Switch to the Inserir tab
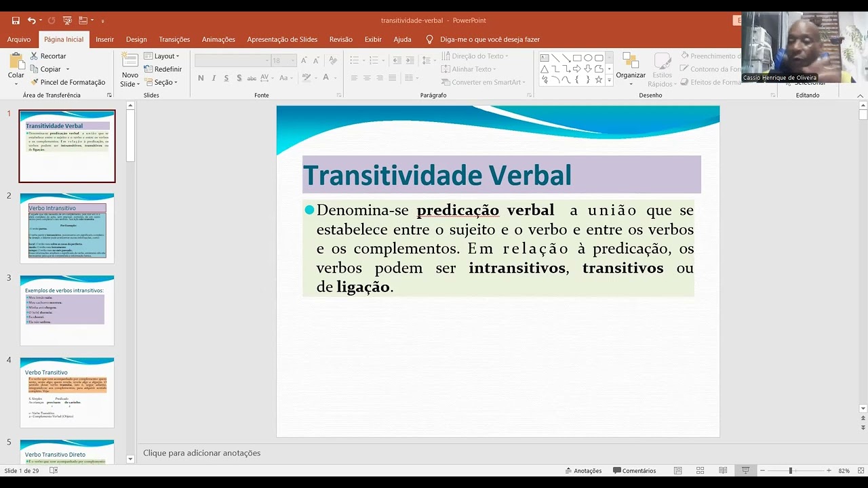 104,39
